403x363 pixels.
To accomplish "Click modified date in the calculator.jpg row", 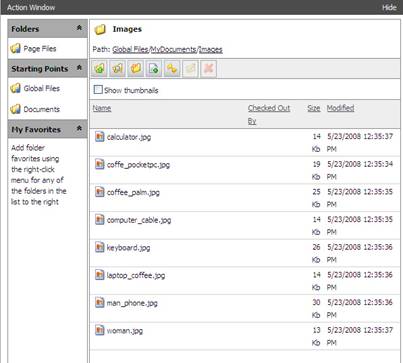I will (x=360, y=143).
